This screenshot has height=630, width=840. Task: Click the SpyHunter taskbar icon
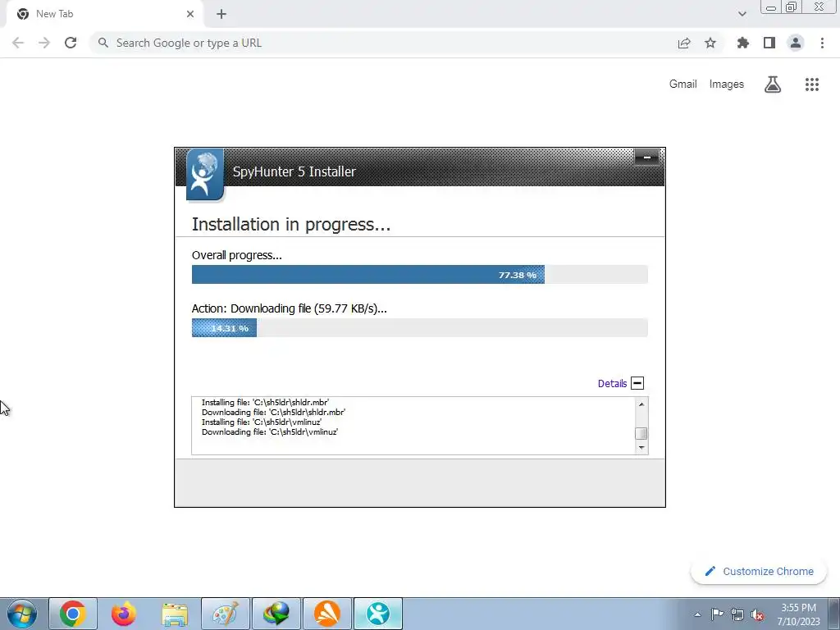click(x=378, y=614)
